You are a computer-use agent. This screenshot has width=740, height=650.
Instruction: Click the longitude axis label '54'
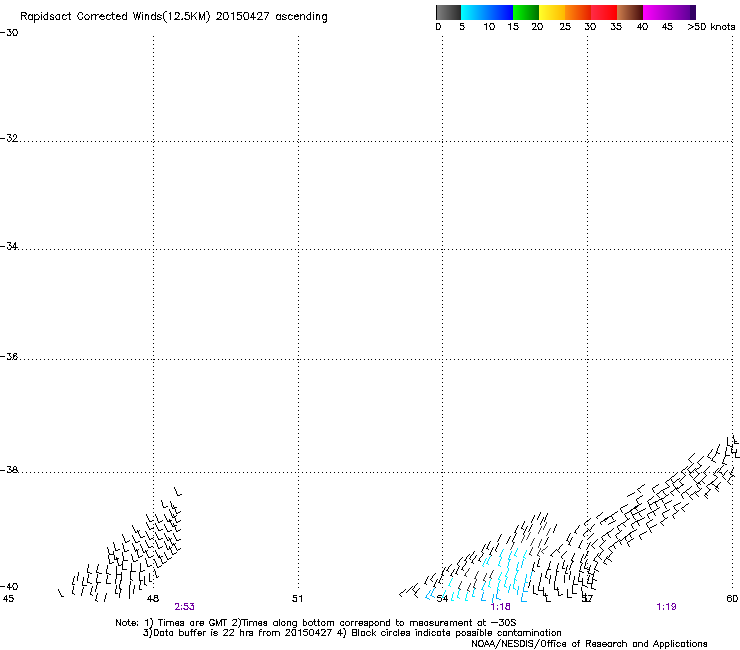[442, 599]
